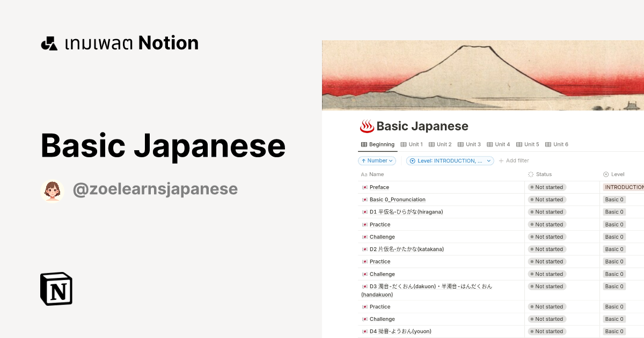Click the Aa icon in Name column header
The image size is (644, 338).
click(x=364, y=174)
